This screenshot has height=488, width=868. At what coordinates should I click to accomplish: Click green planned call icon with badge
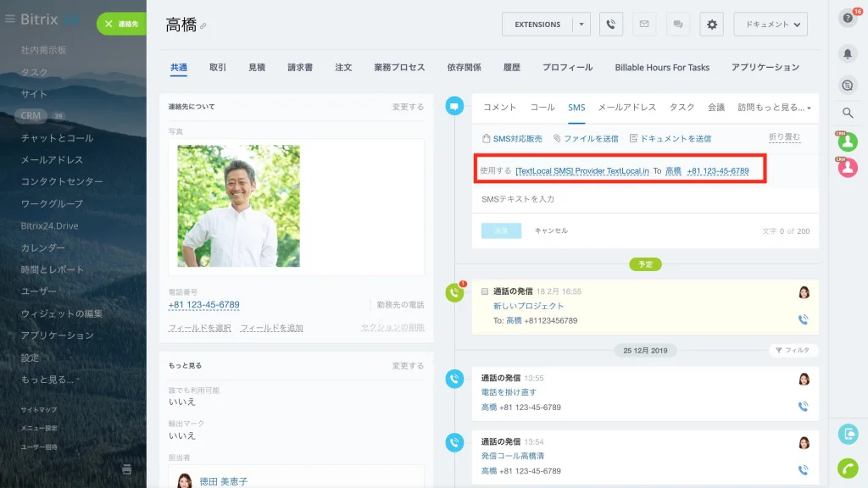coord(454,292)
